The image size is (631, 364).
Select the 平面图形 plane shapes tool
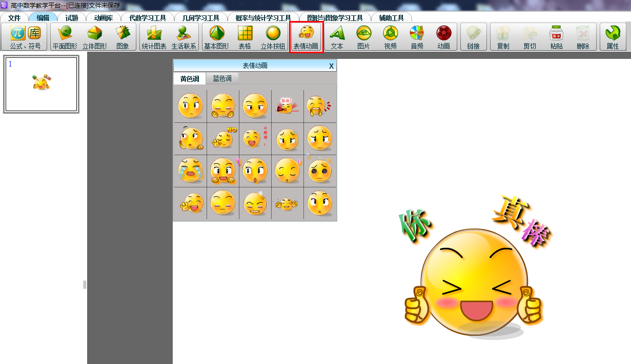click(65, 37)
